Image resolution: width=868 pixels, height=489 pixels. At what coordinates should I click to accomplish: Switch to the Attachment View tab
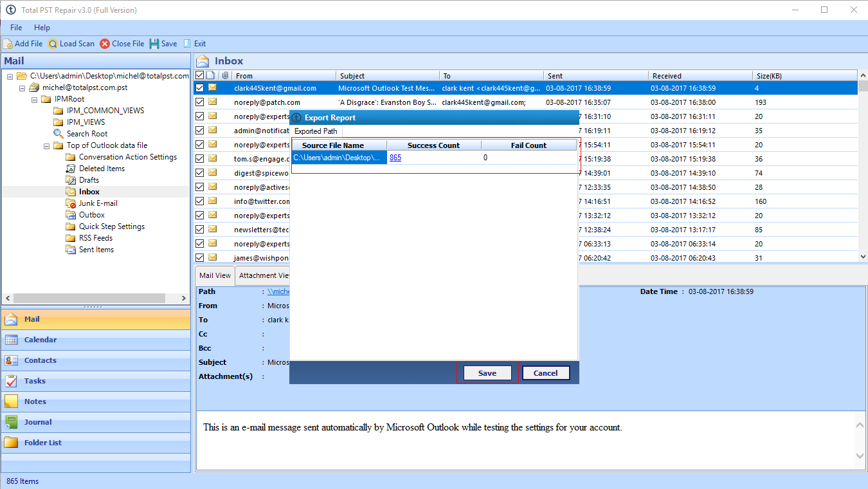pyautogui.click(x=263, y=275)
